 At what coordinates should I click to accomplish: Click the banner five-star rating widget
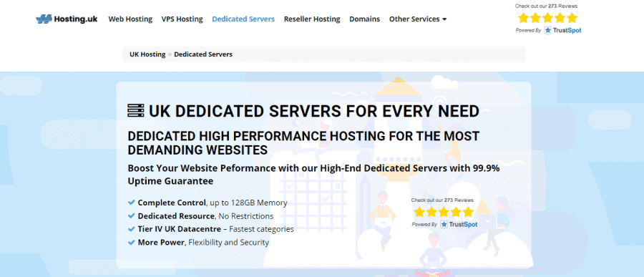[x=444, y=212]
